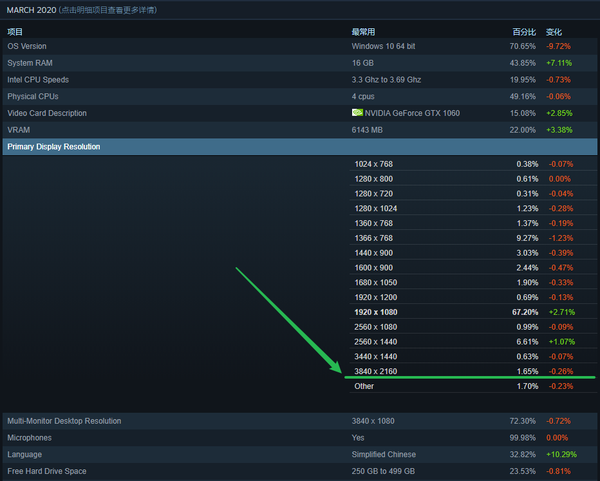Select the 3840 x 2160 resolution entry

coord(378,370)
